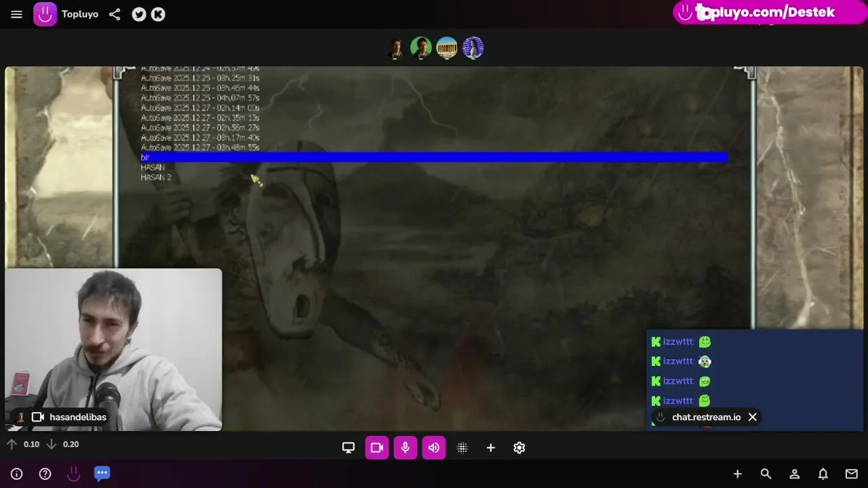This screenshot has height=488, width=868.
Task: Open notifications bell icon
Action: coord(823,474)
